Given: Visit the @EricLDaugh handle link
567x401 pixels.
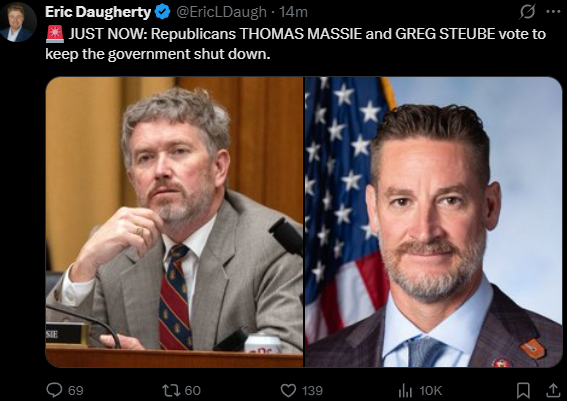Looking at the screenshot, I should (x=221, y=12).
